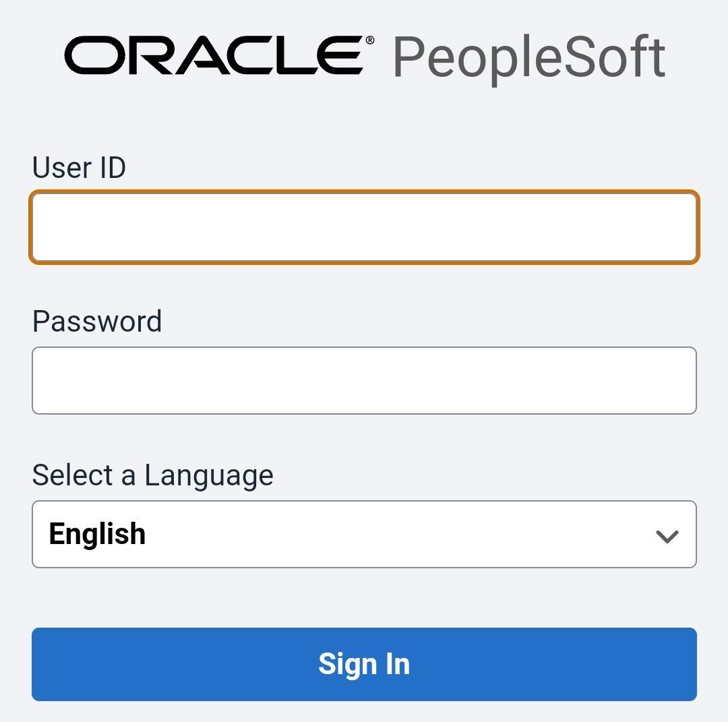Click the Oracle logo
The image size is (728, 722).
click(x=214, y=55)
